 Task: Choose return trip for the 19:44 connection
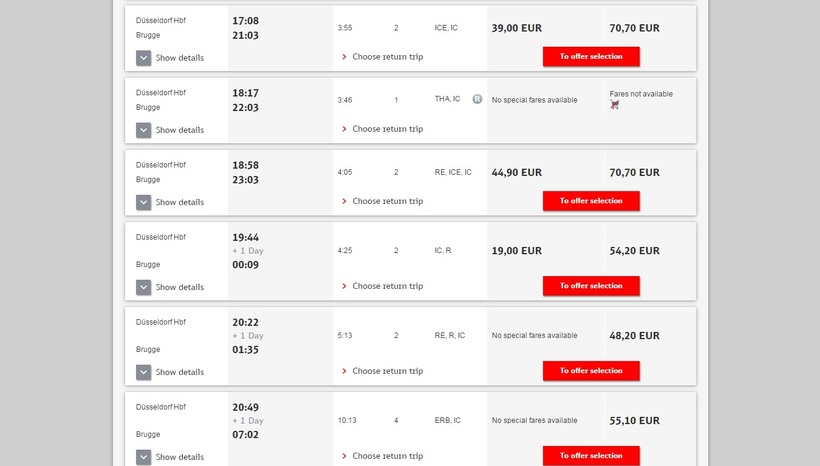pyautogui.click(x=387, y=286)
